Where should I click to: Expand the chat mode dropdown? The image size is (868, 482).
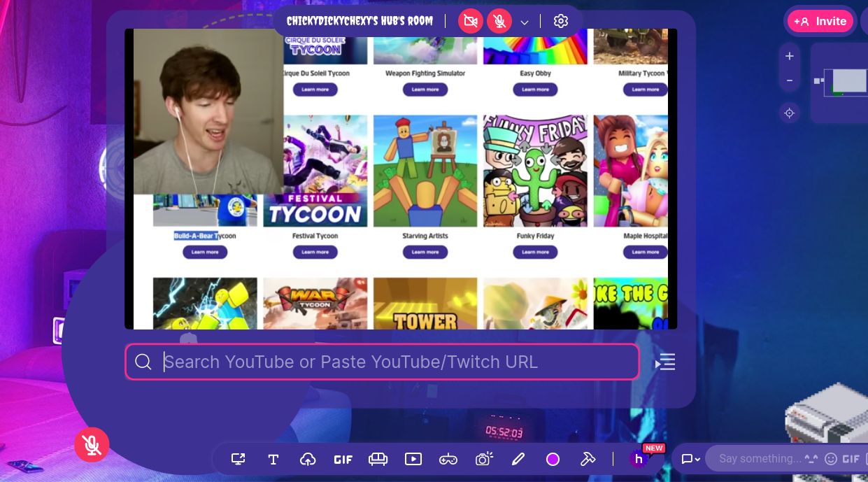pyautogui.click(x=690, y=460)
